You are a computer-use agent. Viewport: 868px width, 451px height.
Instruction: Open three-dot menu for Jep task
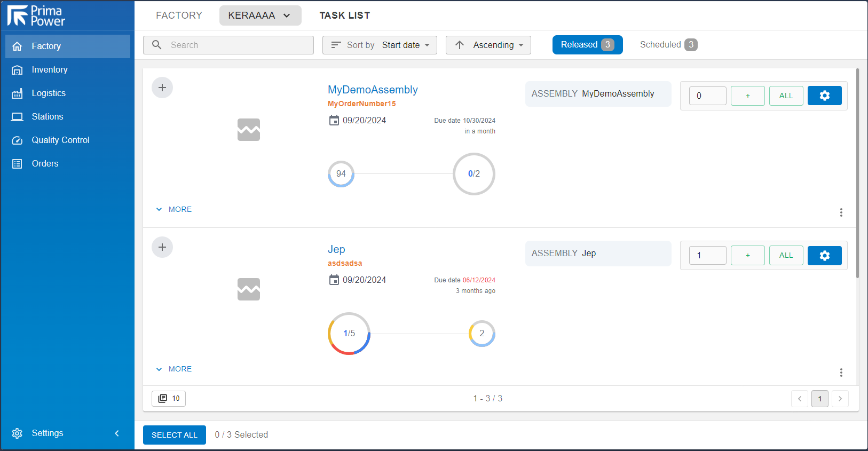pyautogui.click(x=841, y=373)
